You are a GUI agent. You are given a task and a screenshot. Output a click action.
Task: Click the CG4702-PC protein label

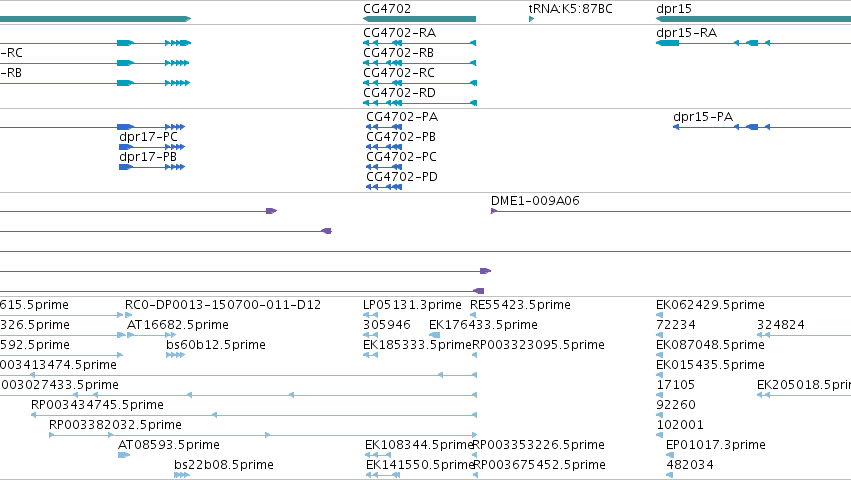pyautogui.click(x=402, y=157)
